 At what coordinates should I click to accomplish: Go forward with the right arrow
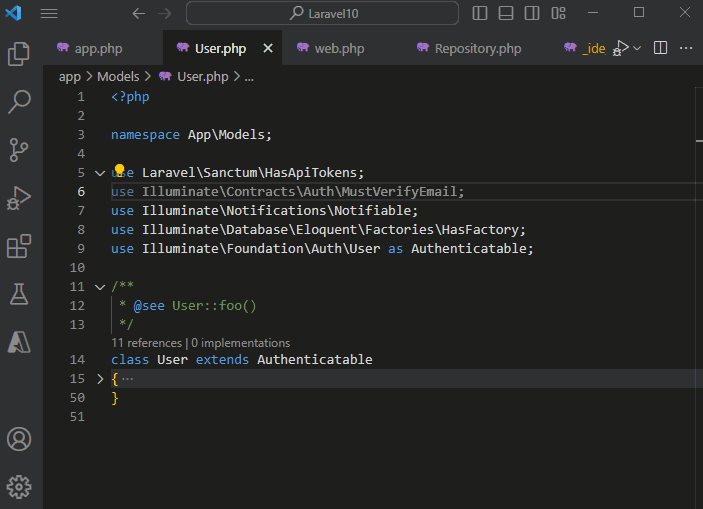pos(165,13)
